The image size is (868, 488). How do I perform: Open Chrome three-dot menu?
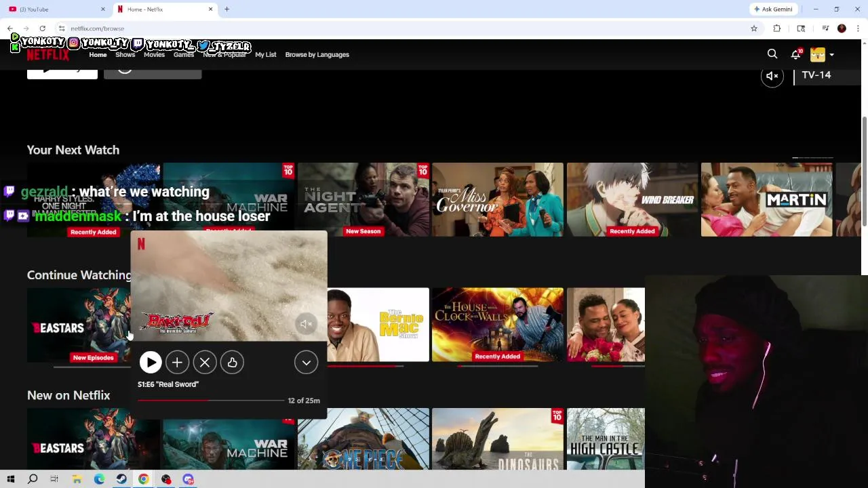[x=858, y=28]
